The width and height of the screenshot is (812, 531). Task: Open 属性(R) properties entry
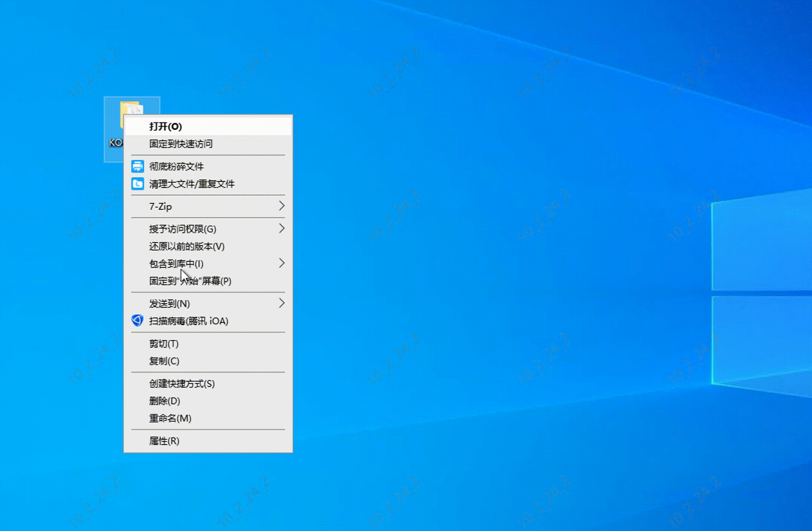coord(164,441)
